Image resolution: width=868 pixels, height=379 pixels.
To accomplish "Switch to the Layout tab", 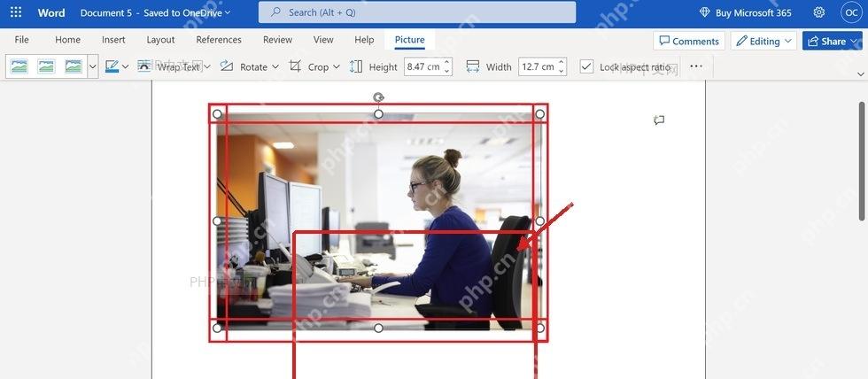I will (160, 40).
